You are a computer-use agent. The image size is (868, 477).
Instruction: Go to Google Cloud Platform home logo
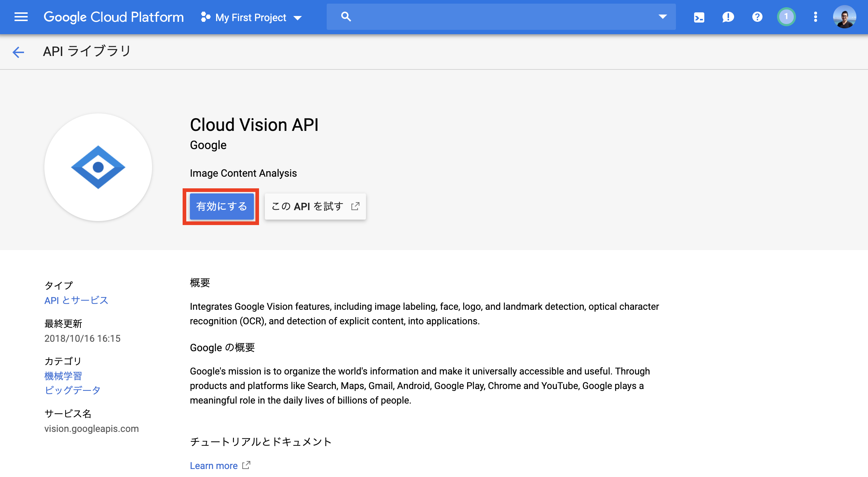(114, 17)
